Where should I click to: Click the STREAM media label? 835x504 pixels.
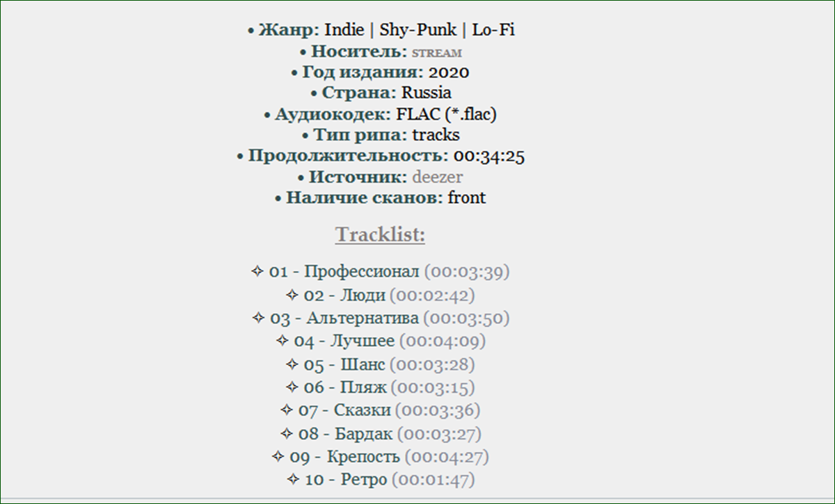[437, 52]
